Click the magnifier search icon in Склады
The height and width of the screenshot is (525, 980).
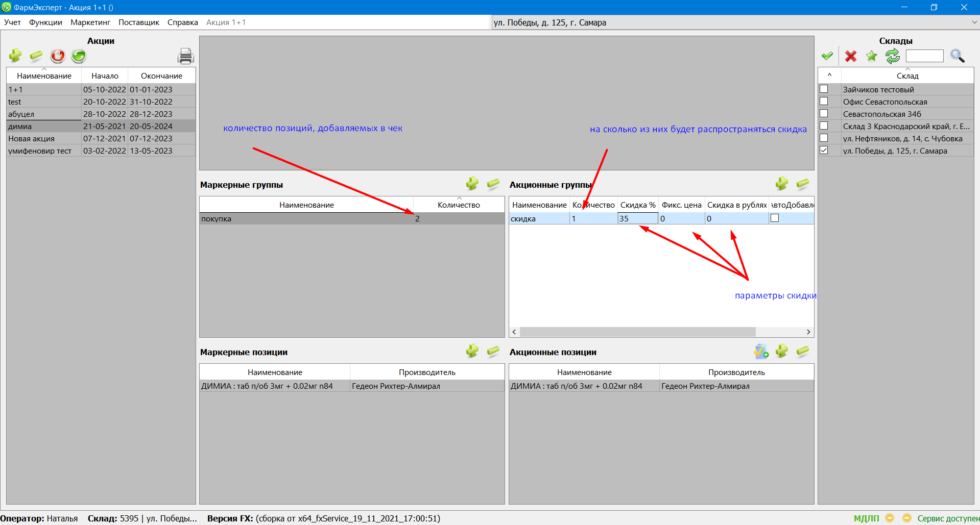(x=957, y=56)
